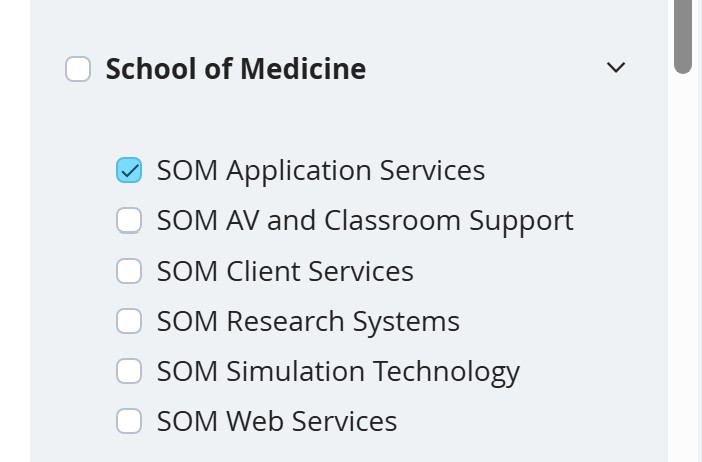The height and width of the screenshot is (462, 702).
Task: Click the SOM Application Services label
Action: [x=321, y=171]
